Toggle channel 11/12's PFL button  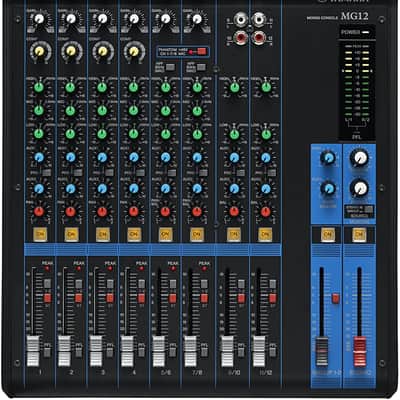[x=273, y=352]
